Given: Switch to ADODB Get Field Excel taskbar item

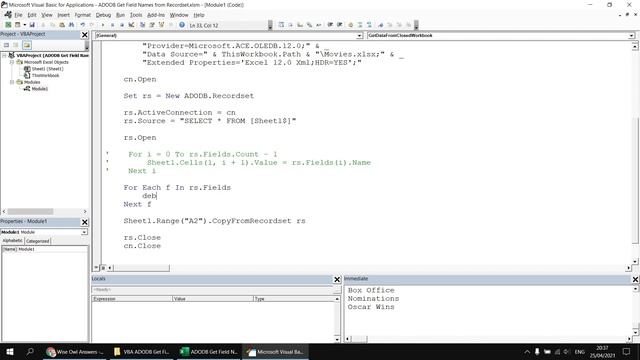Looking at the screenshot, I should coord(209,352).
